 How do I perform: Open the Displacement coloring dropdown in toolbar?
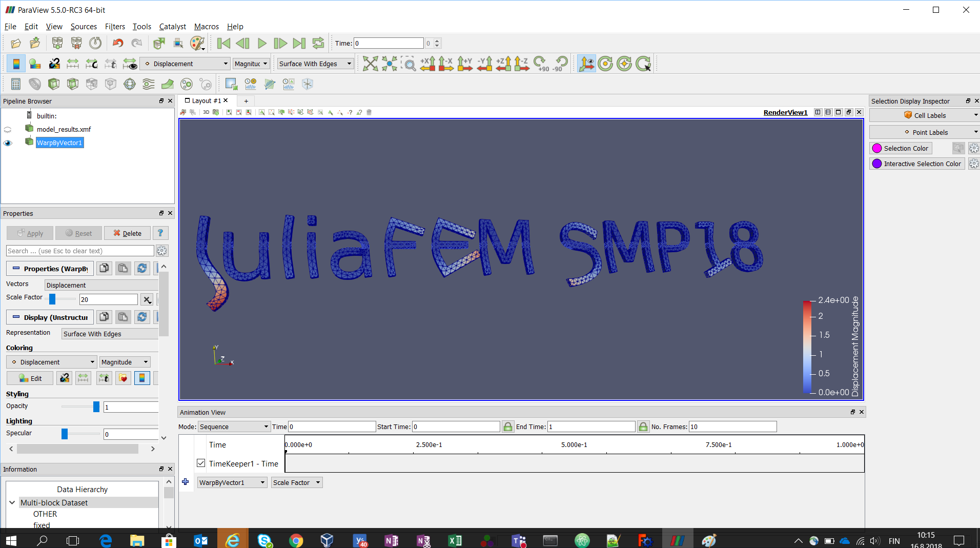point(186,64)
